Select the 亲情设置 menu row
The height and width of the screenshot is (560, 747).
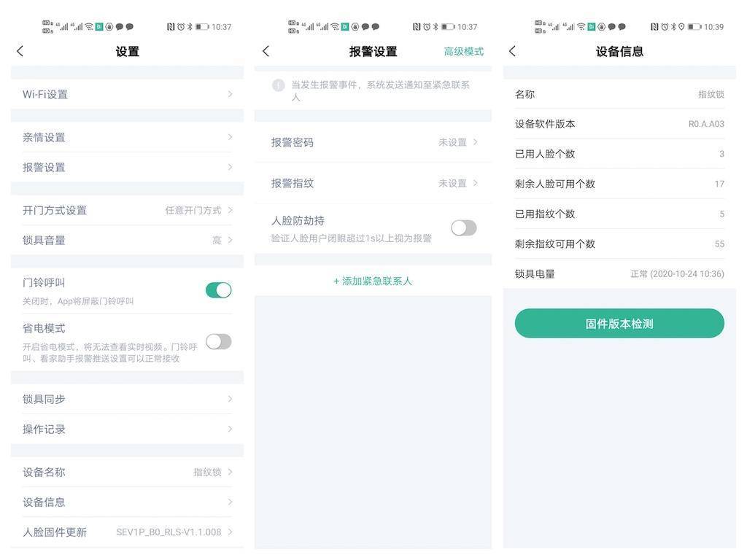(x=127, y=137)
